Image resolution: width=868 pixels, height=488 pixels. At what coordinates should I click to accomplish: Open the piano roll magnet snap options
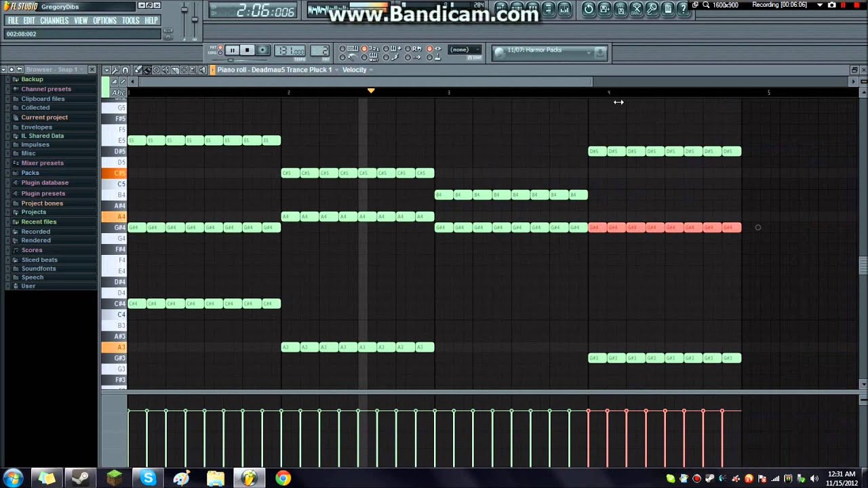(125, 70)
